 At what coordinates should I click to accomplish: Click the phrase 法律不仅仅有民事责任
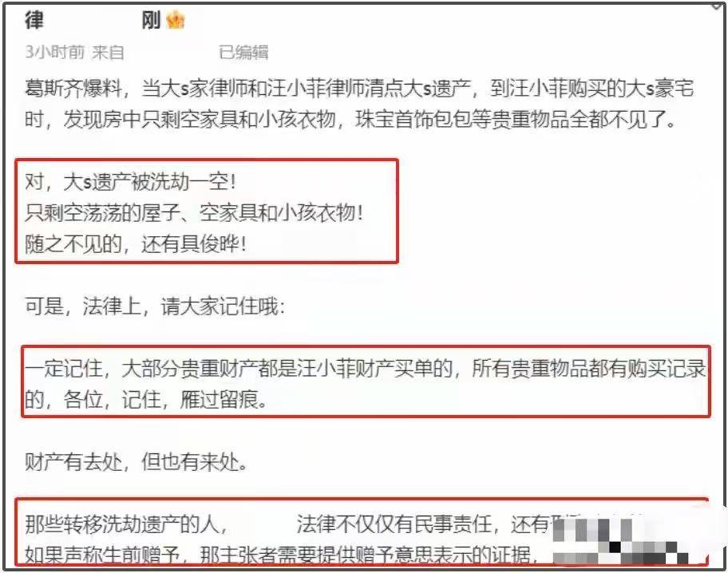click(x=394, y=524)
